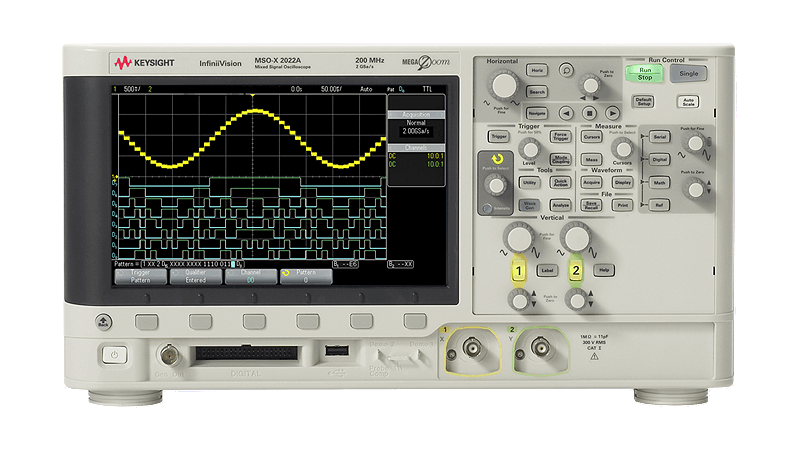Push channel 1 vertical position knob

click(519, 300)
